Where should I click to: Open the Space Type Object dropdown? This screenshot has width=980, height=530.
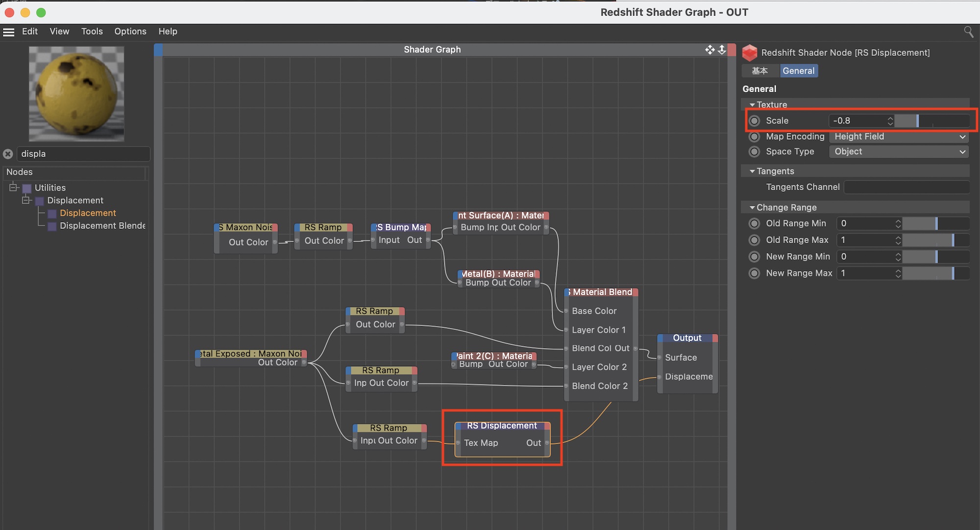click(x=899, y=152)
